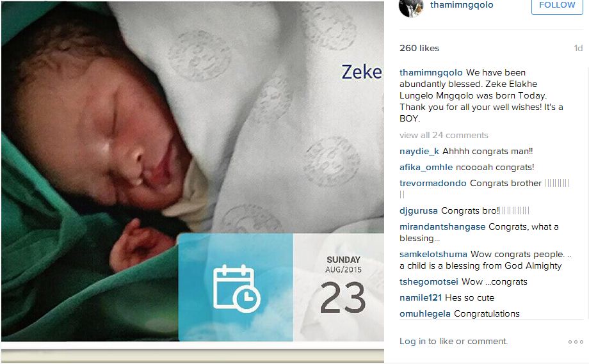Open thamimngqolo username in header
This screenshot has height=364, width=589.
462,5
